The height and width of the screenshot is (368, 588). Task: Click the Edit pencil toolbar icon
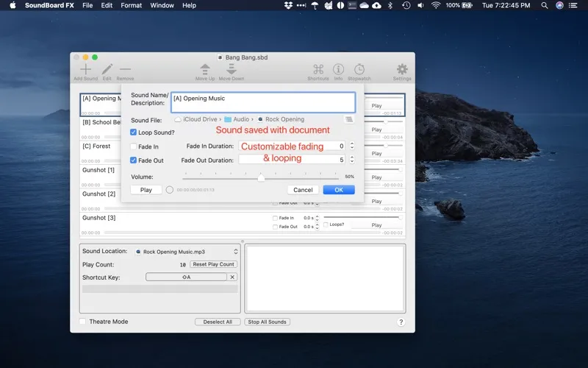point(107,69)
